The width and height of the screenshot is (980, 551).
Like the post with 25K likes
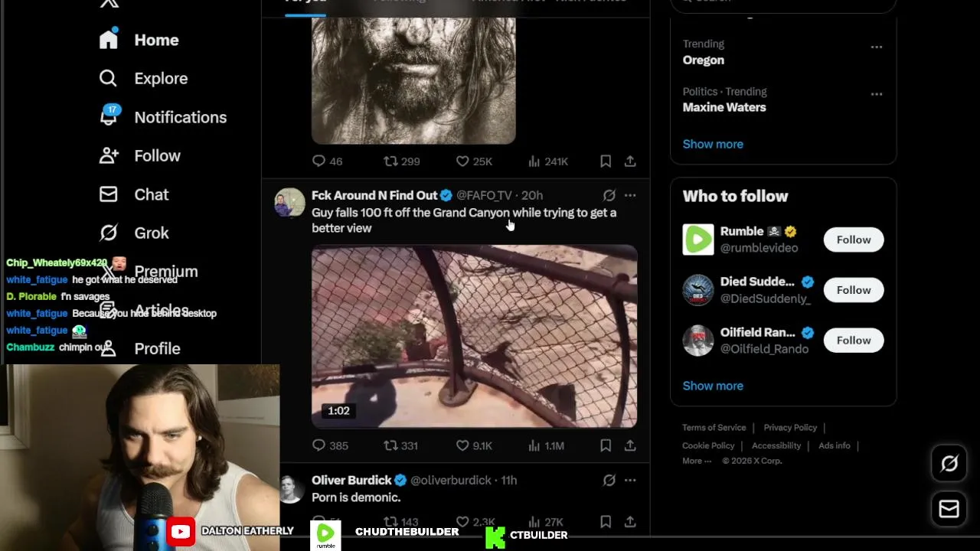click(474, 161)
